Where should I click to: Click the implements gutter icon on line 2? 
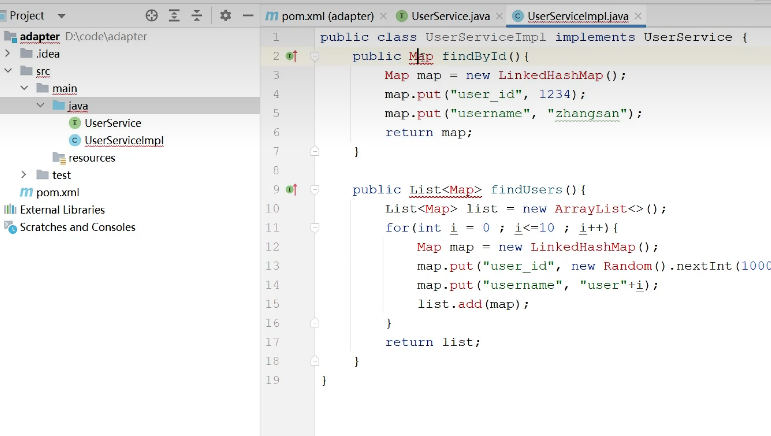[292, 58]
